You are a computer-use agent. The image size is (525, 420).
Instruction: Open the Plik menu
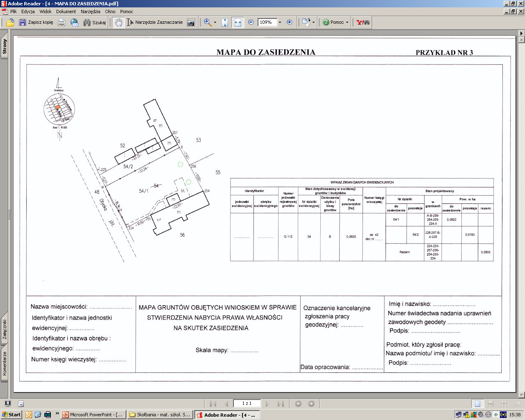pos(14,11)
